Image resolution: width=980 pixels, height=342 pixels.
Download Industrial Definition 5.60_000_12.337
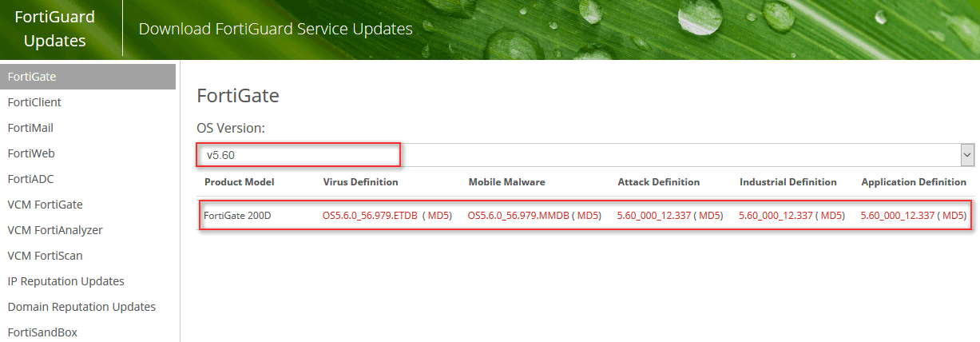[x=776, y=216]
